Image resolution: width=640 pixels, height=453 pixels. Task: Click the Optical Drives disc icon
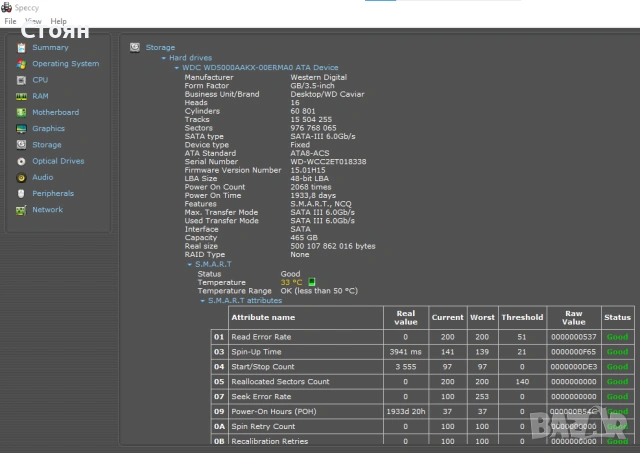(x=20, y=161)
